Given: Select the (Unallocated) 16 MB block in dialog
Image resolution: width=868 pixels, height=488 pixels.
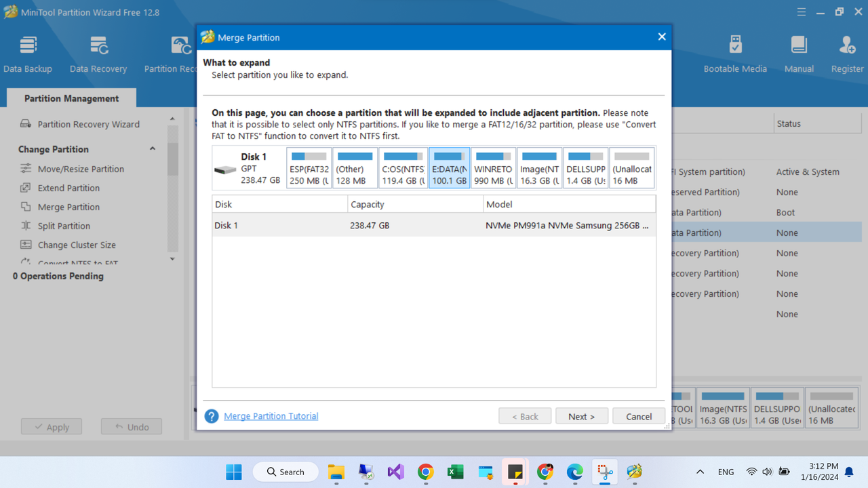Looking at the screenshot, I should 632,168.
